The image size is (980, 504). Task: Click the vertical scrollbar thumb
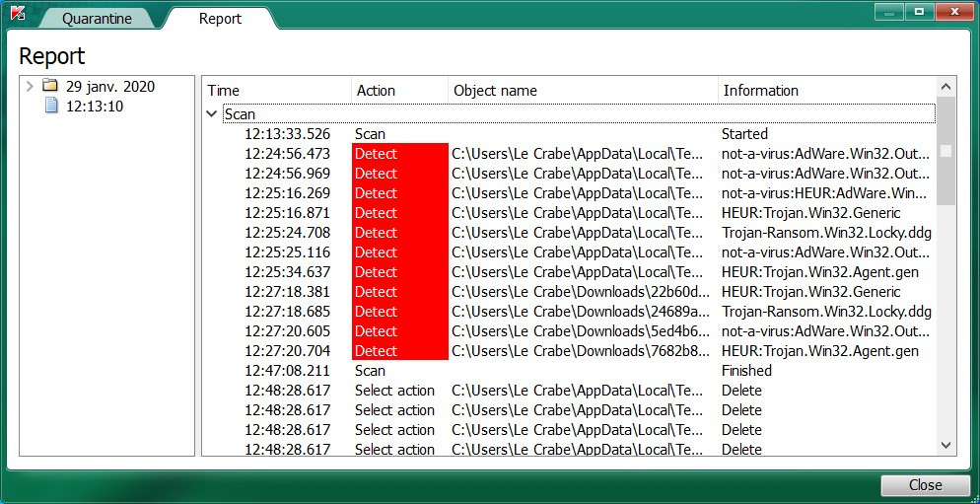945,151
